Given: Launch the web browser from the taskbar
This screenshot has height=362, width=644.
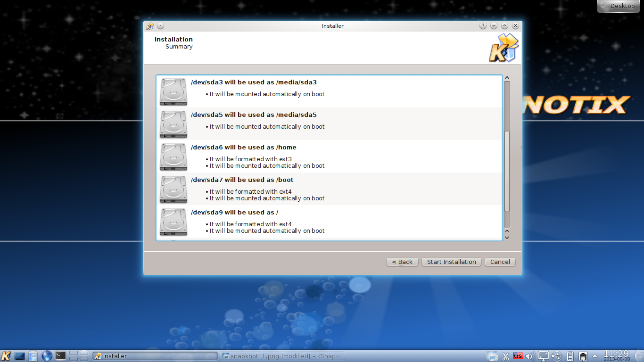Looking at the screenshot, I should [47, 356].
